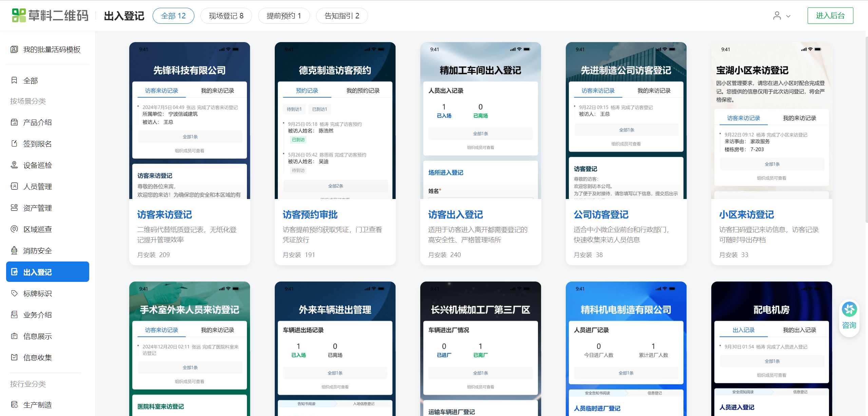
Task: Switch to 现场登记 8 filter tab
Action: (226, 16)
